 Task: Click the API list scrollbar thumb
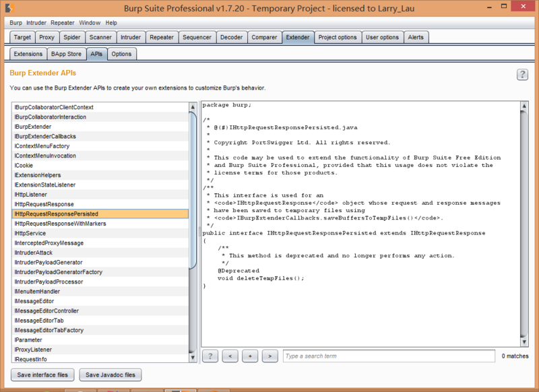tap(193, 191)
